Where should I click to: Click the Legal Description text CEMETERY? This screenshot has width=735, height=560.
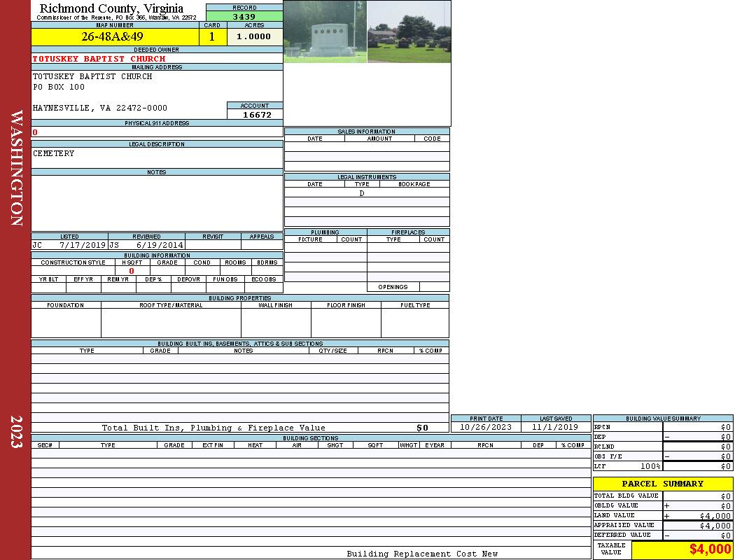[x=54, y=153]
